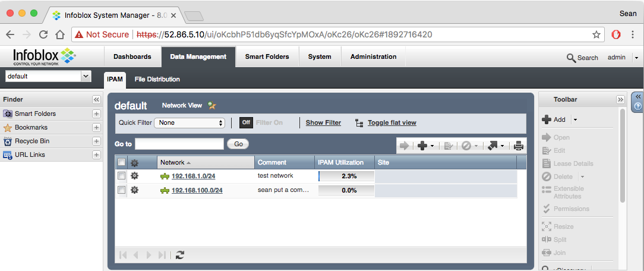Toggle the filter Off switch

[246, 122]
